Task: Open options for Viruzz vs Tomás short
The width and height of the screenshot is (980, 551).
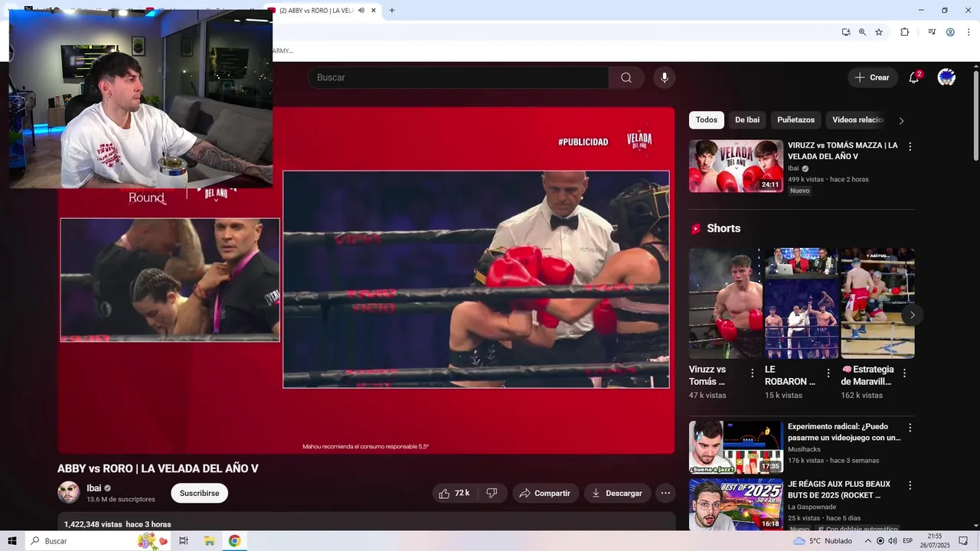Action: (x=752, y=373)
